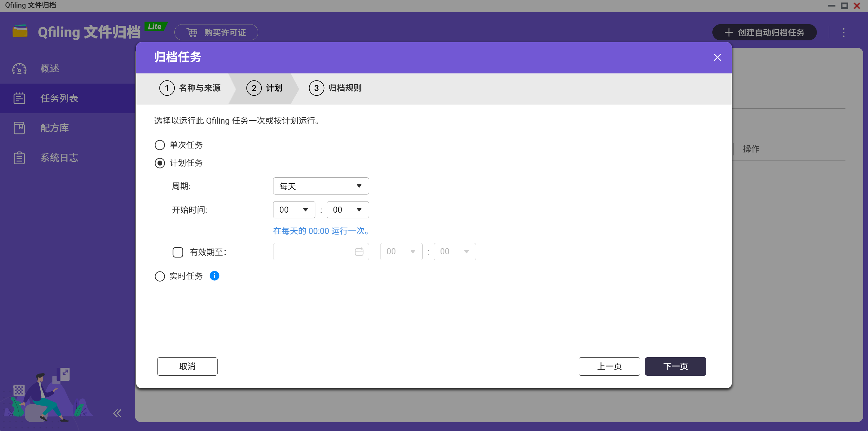Open the three-dot more options menu
868x431 pixels.
(x=844, y=33)
